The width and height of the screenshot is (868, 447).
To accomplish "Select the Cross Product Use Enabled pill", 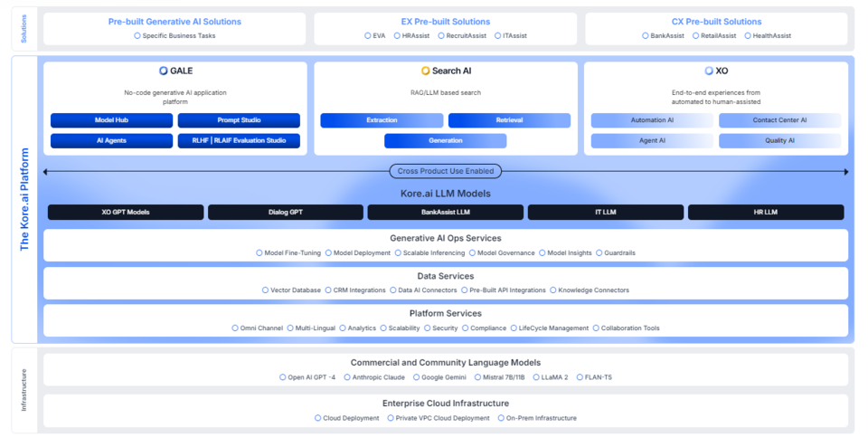I will (445, 171).
